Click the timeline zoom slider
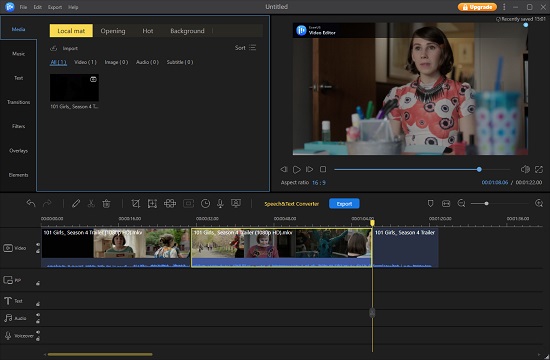 [500, 204]
